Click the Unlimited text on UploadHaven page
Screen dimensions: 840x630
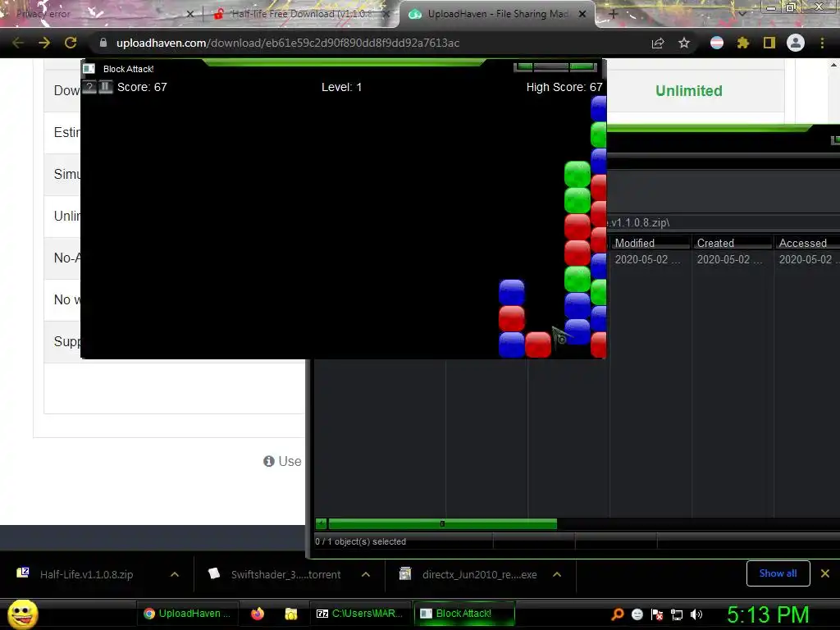(x=689, y=90)
